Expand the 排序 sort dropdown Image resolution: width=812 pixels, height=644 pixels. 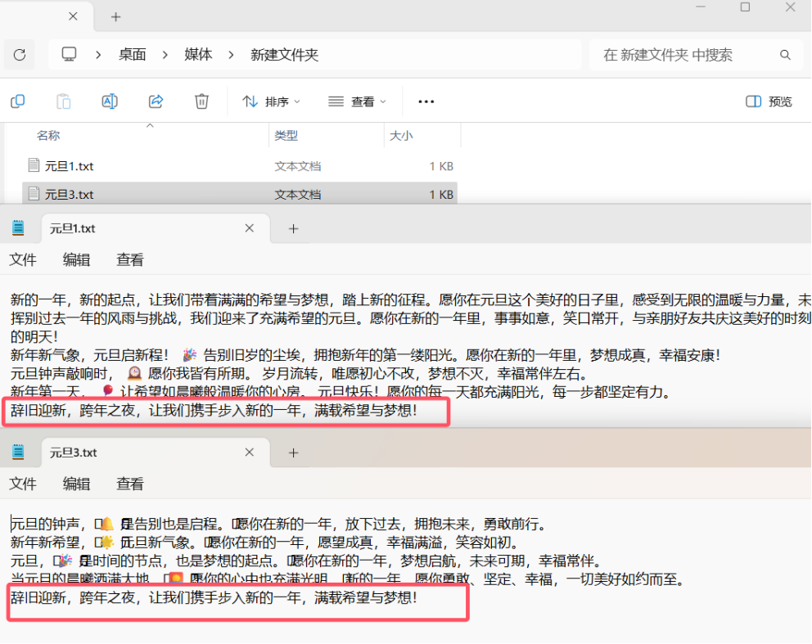(272, 101)
